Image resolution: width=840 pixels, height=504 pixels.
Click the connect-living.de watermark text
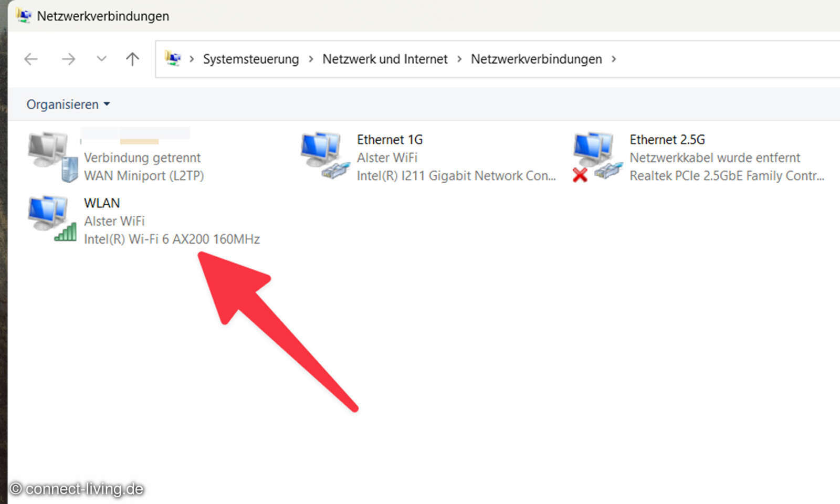coord(76,488)
